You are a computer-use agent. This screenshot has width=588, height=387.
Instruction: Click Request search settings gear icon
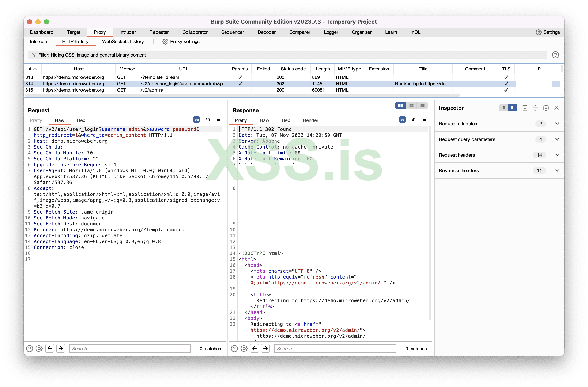pyautogui.click(x=39, y=349)
